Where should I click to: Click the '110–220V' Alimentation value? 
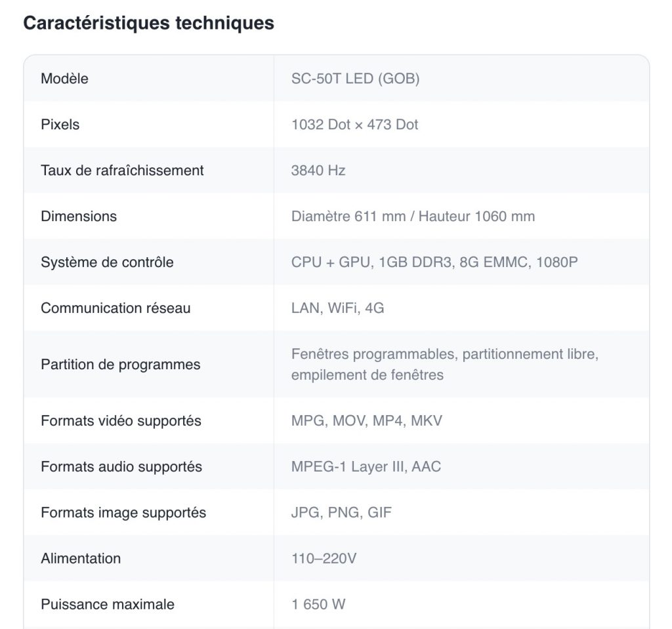[x=324, y=559]
